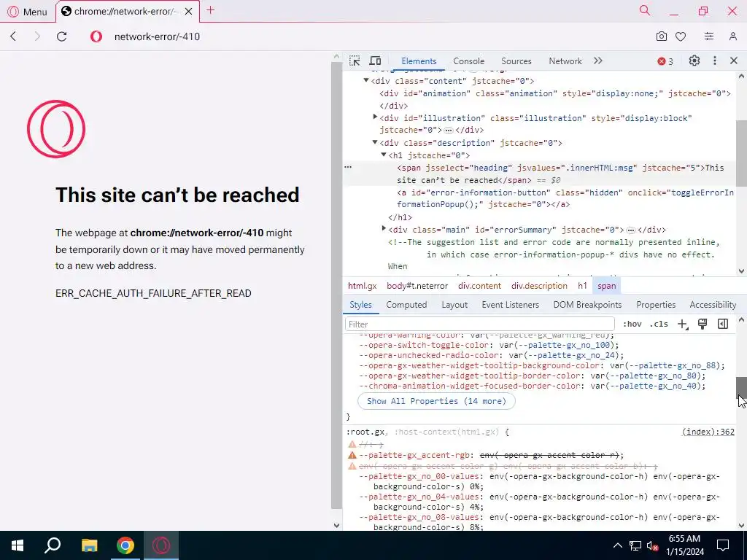Click the search tabs magnifier icon
Image resolution: width=747 pixels, height=560 pixels.
[645, 10]
